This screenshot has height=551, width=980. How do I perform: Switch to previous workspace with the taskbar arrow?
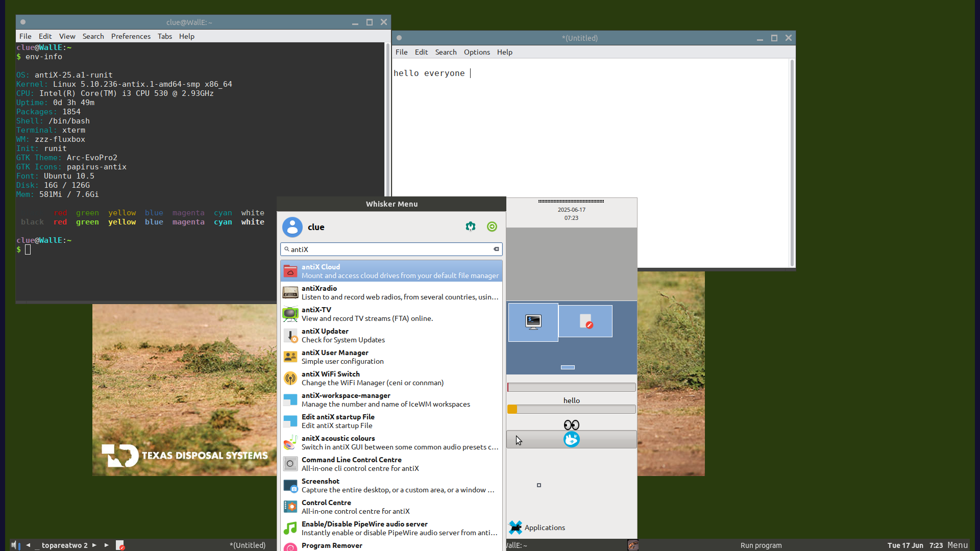[28, 545]
